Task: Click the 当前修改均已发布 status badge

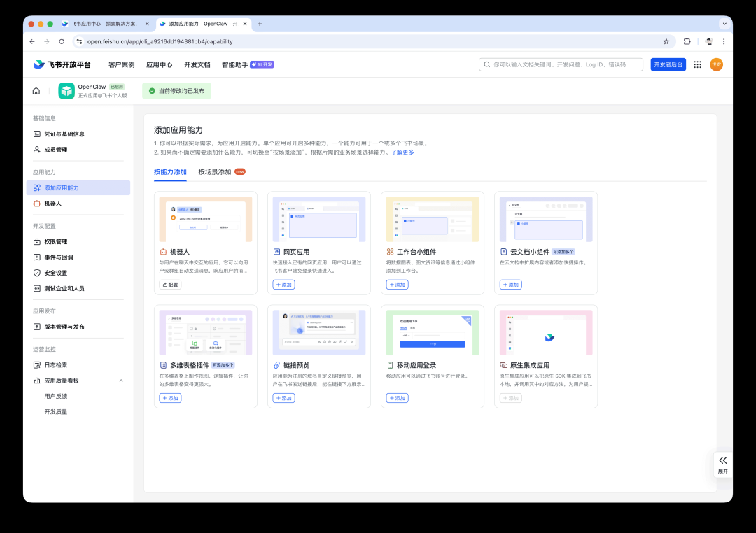Action: (176, 91)
